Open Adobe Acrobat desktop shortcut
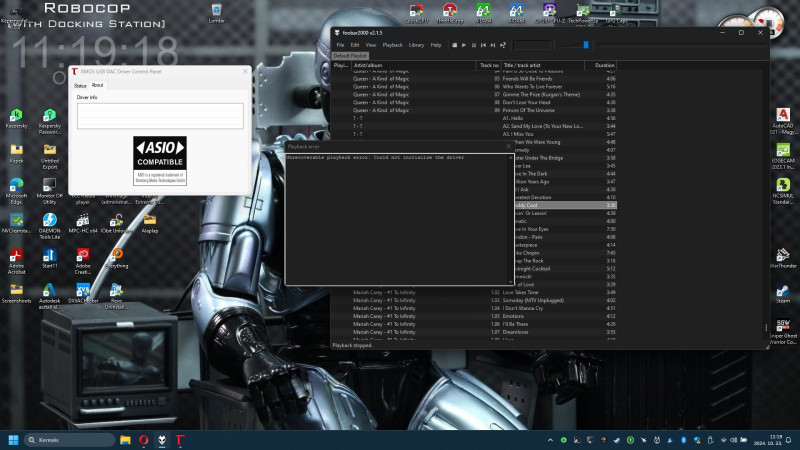Image resolution: width=800 pixels, height=450 pixels. pyautogui.click(x=16, y=261)
